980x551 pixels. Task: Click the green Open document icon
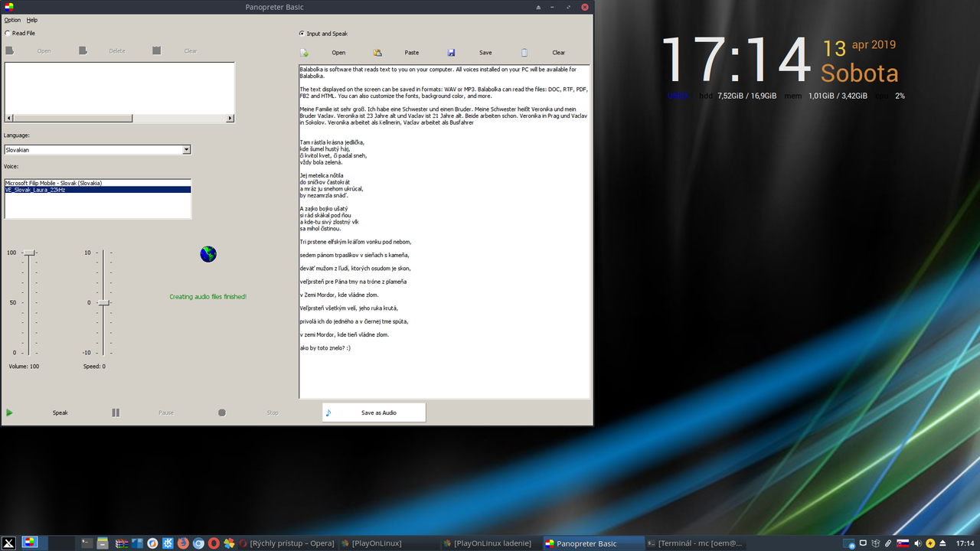(x=304, y=53)
